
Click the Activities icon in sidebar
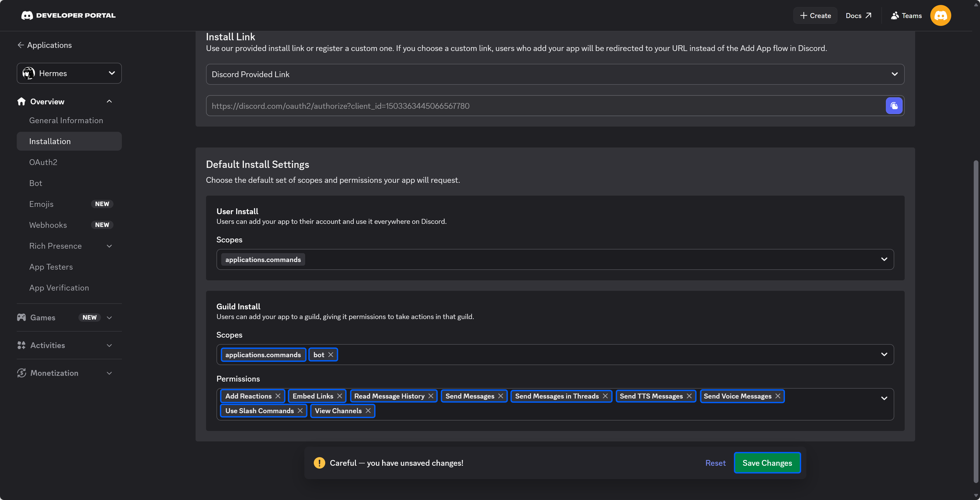pos(21,345)
